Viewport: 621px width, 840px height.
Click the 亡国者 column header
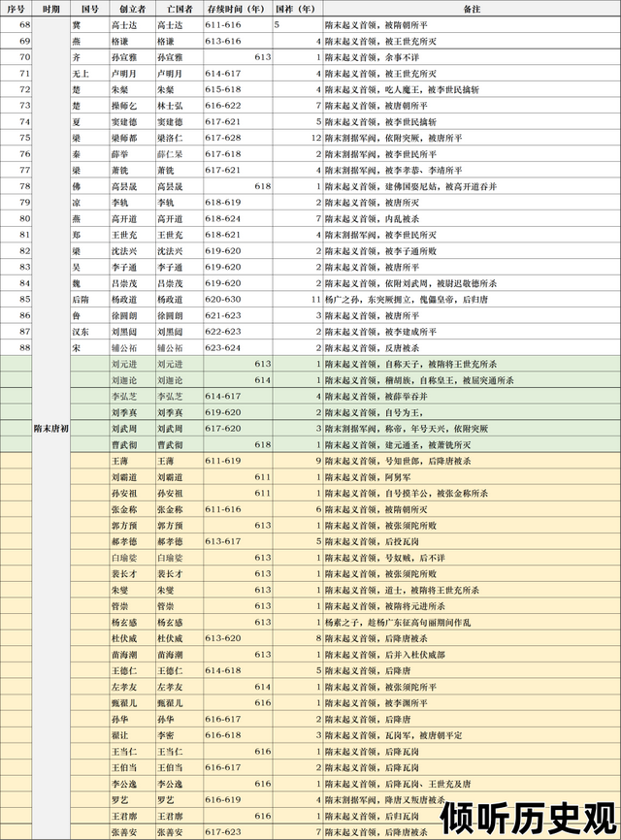pos(179,9)
